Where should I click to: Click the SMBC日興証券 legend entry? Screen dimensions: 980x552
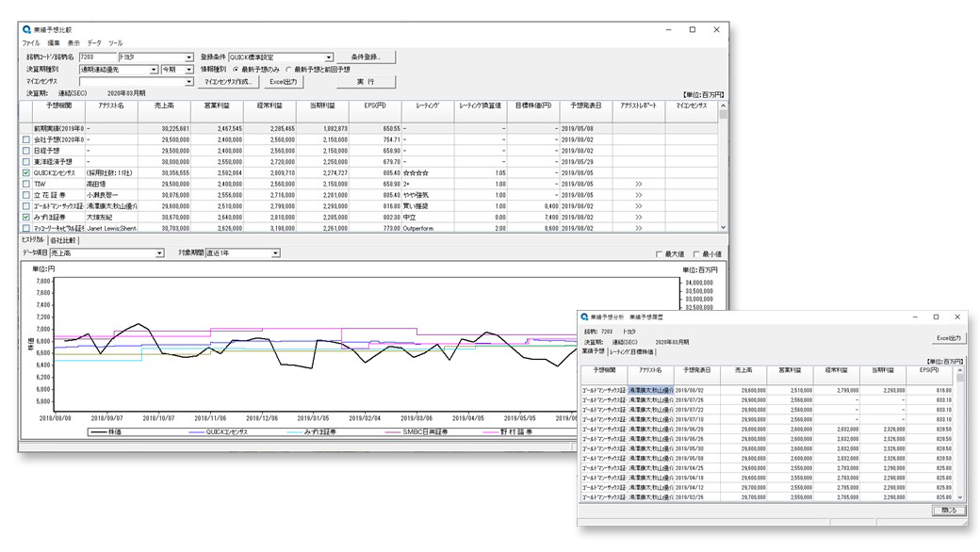tap(416, 431)
